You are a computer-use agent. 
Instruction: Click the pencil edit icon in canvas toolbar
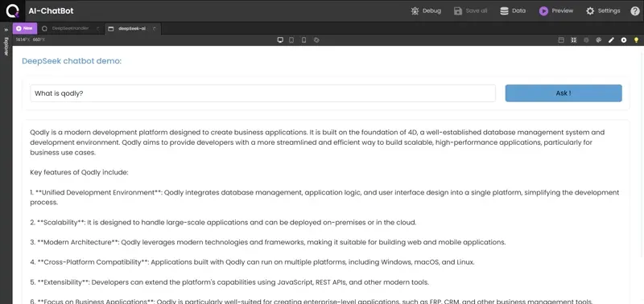(611, 39)
